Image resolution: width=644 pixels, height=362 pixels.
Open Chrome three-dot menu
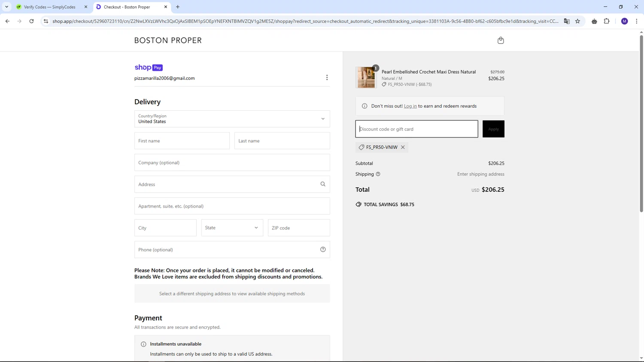(x=636, y=21)
